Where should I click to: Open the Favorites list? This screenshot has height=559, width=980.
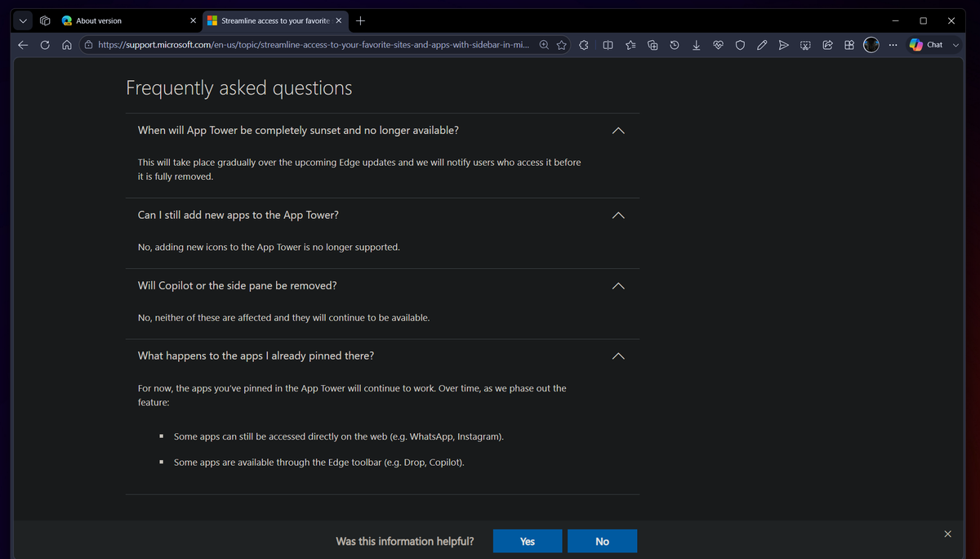630,45
